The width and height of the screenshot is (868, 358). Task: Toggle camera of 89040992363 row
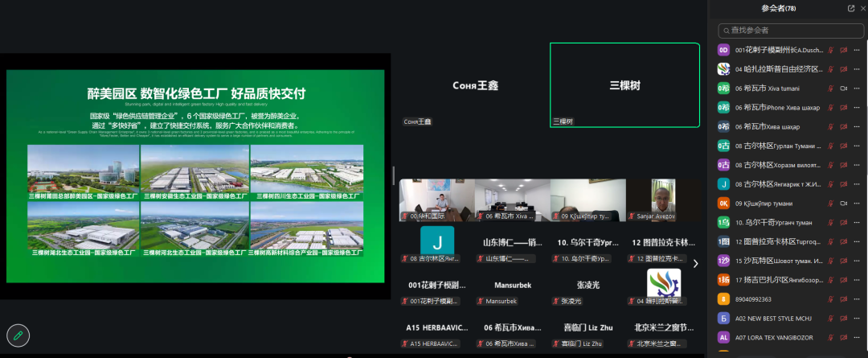pos(844,299)
